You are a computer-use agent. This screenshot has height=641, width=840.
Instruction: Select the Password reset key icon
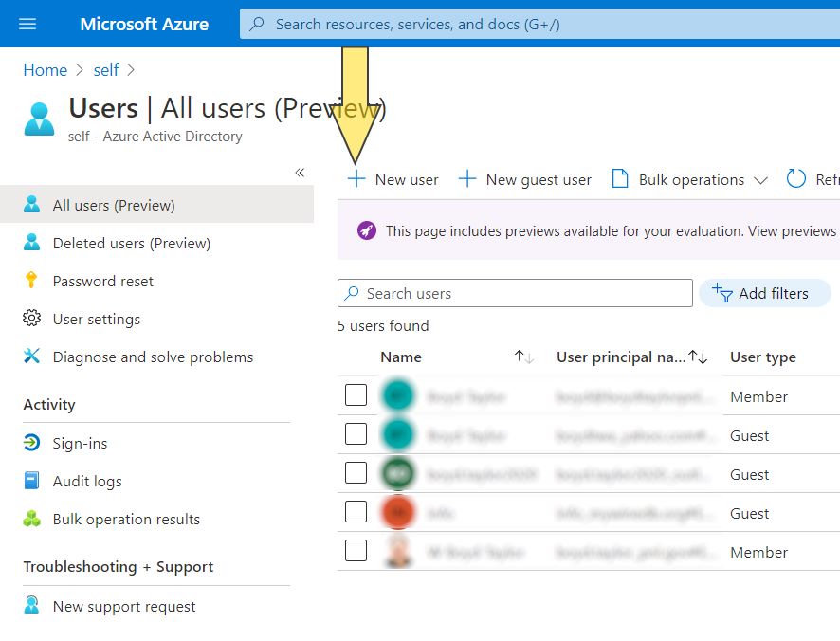[31, 281]
